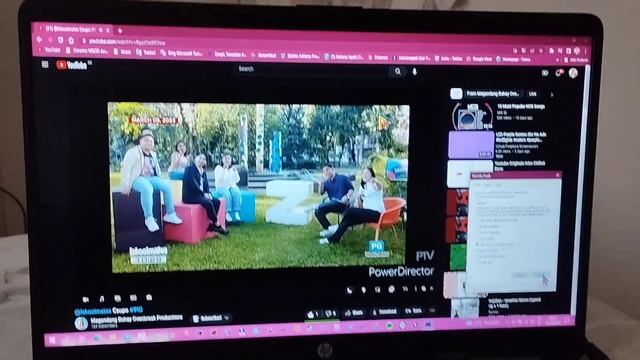640x360 pixels.
Task: Click the Download button
Action: coord(384,312)
